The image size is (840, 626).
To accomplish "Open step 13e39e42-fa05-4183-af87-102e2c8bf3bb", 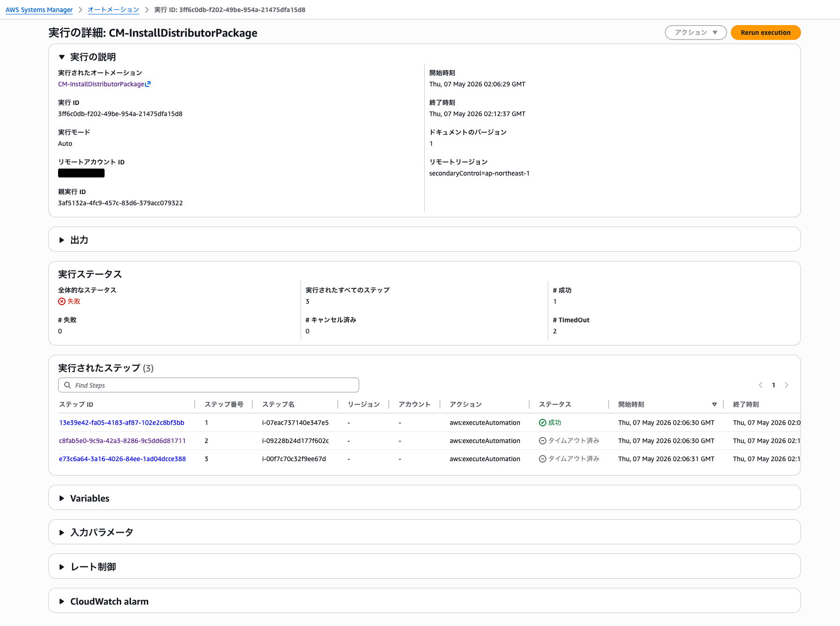I will 122,423.
